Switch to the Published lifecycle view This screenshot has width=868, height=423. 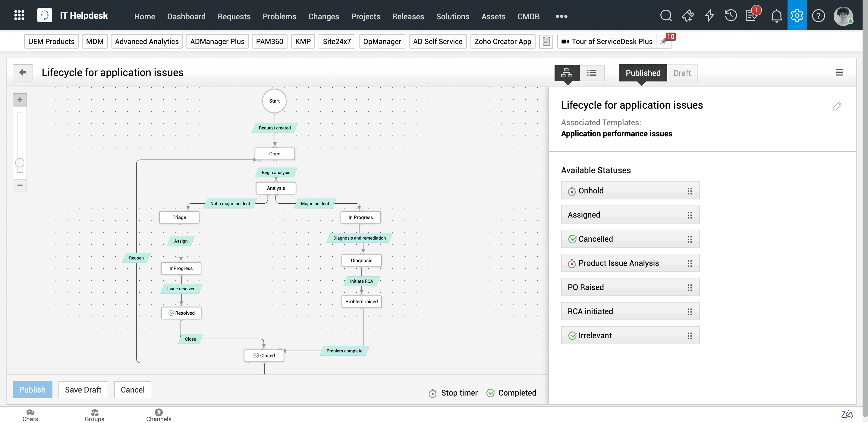coord(643,73)
